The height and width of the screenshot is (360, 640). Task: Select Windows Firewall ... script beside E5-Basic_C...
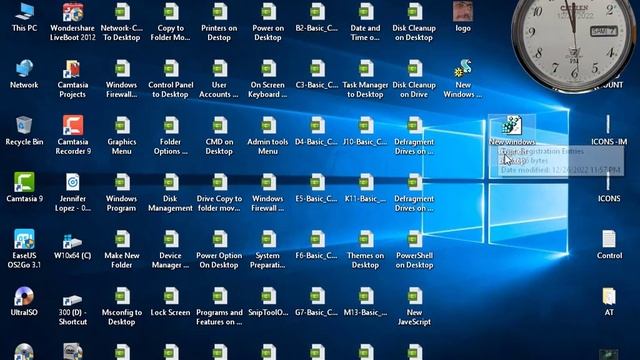pos(268,182)
